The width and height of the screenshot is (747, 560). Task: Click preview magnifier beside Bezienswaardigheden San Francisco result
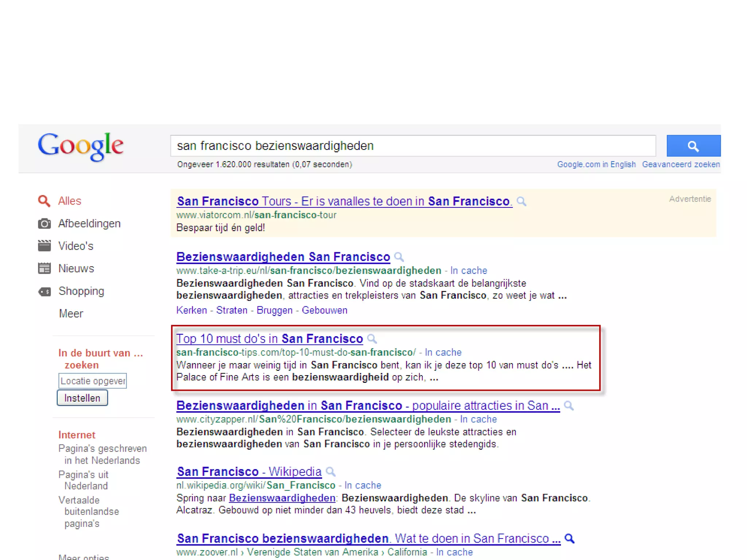[399, 257]
